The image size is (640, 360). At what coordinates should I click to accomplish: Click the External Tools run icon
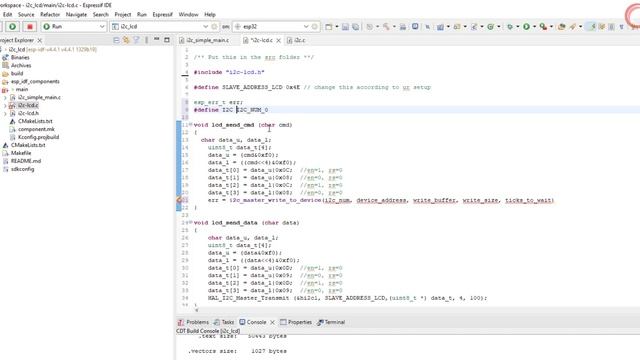click(x=543, y=27)
